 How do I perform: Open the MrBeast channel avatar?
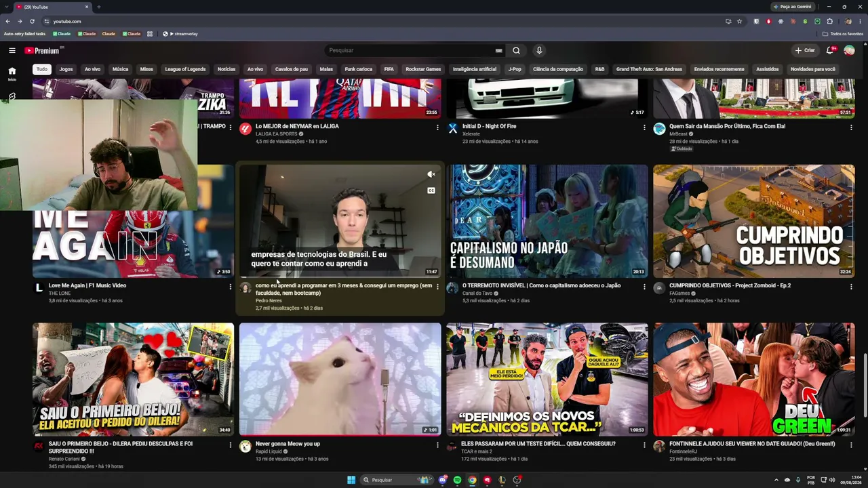[x=659, y=129]
